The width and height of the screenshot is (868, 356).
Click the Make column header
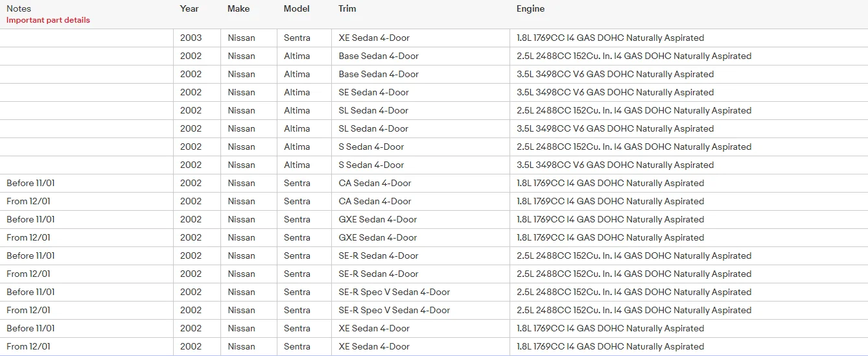tap(239, 9)
